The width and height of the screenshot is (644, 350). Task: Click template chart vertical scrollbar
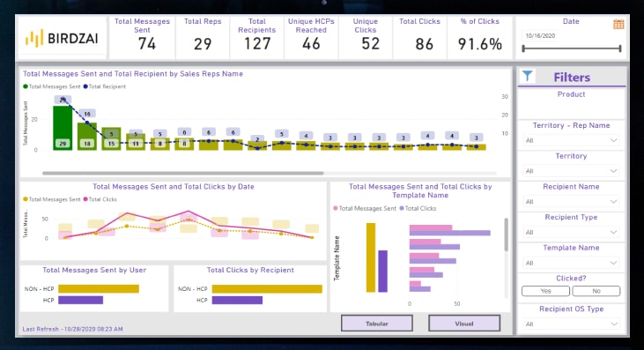(x=506, y=235)
